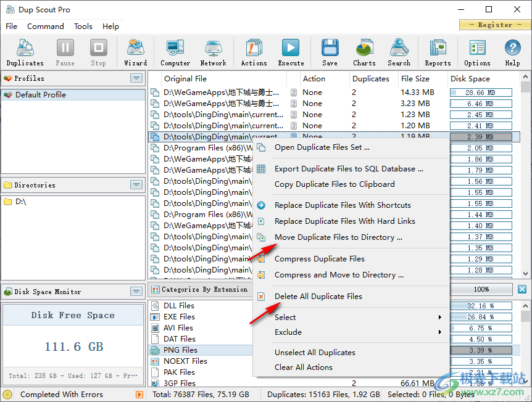
Task: Open the Reports tool
Action: 438,52
